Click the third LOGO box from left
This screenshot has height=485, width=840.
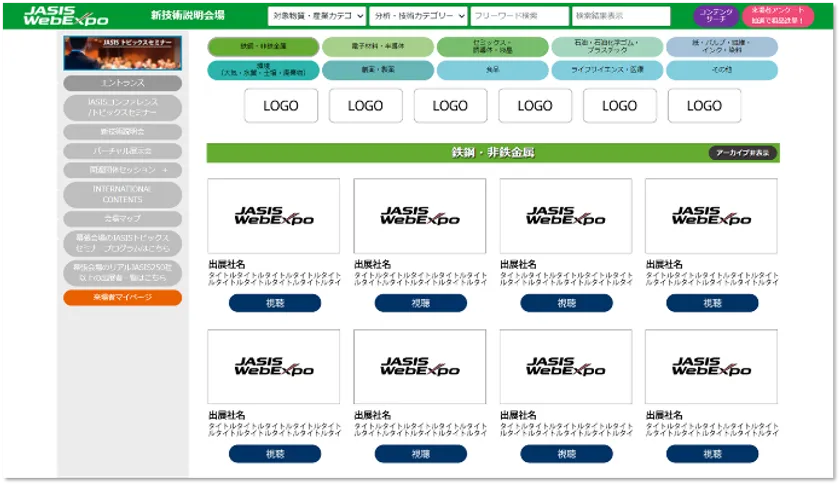point(450,106)
